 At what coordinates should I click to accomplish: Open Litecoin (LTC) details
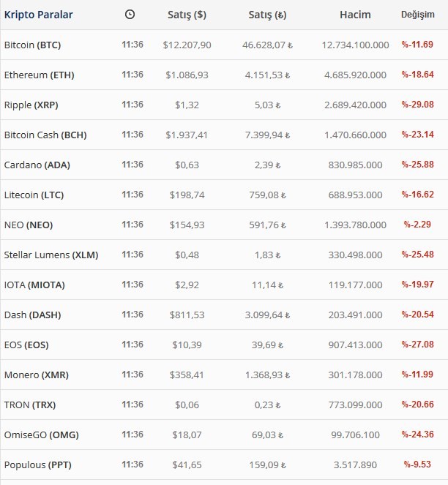[x=34, y=195]
